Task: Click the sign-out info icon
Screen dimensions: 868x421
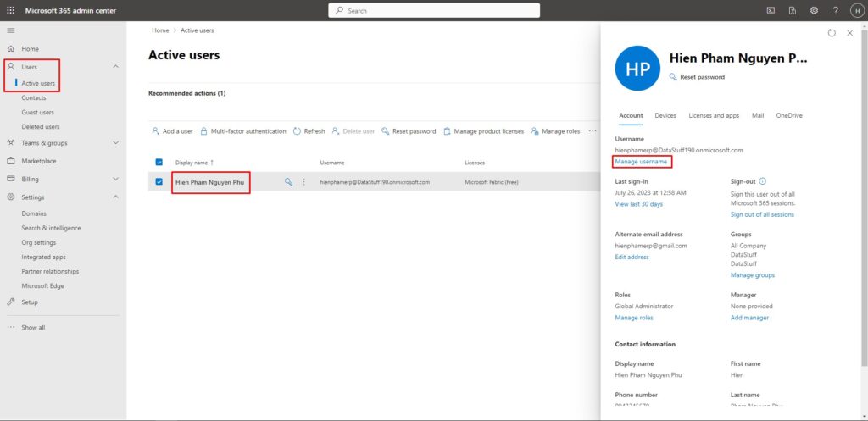Action: click(763, 181)
